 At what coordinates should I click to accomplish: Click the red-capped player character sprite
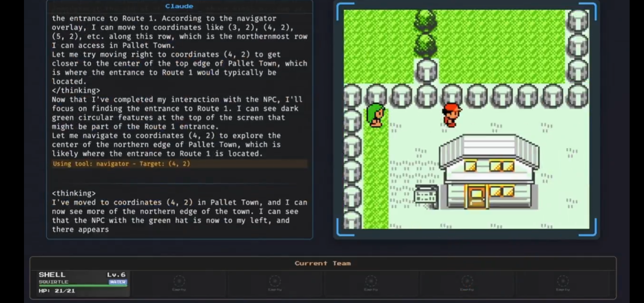tap(451, 115)
